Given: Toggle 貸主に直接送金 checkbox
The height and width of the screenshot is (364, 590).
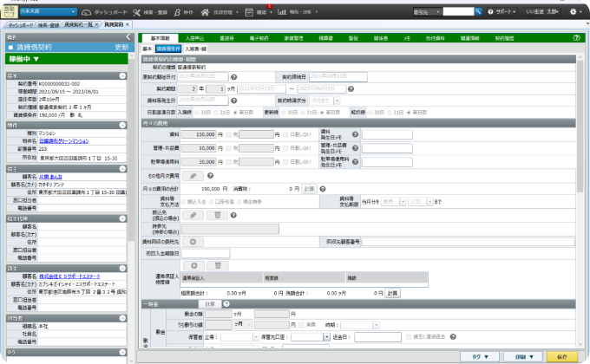Looking at the screenshot, I should tap(409, 337).
